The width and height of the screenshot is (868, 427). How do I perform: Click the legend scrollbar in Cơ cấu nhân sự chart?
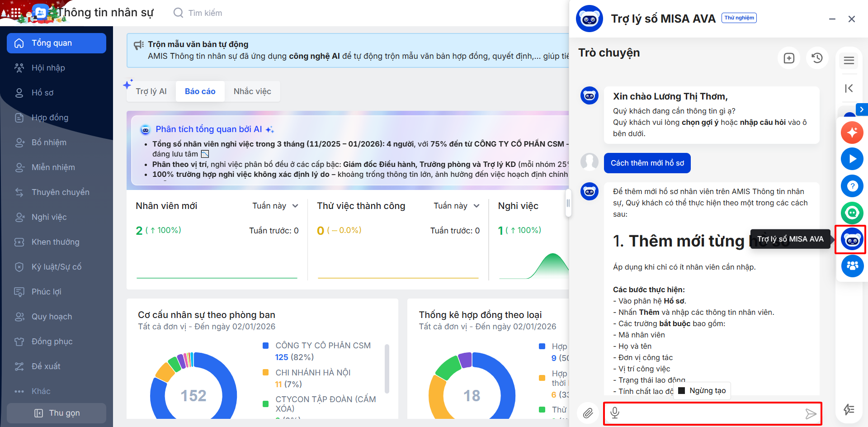(x=387, y=369)
